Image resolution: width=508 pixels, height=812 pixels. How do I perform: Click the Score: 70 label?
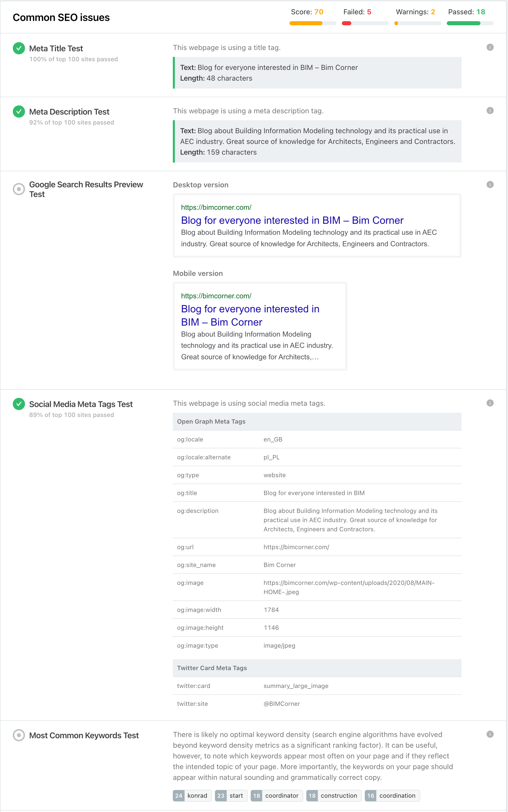[x=307, y=12]
